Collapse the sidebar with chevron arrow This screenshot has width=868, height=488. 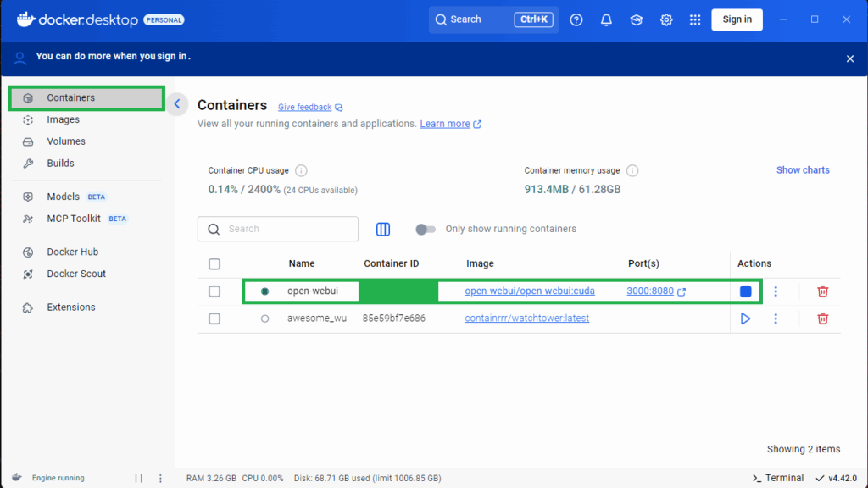pyautogui.click(x=177, y=103)
